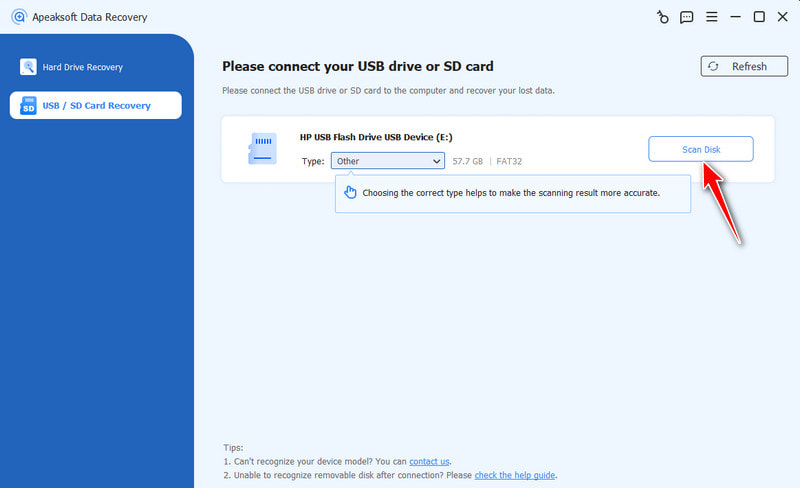Open the Type combo box showing Other
Viewport: 800px width, 488px height.
coord(388,161)
